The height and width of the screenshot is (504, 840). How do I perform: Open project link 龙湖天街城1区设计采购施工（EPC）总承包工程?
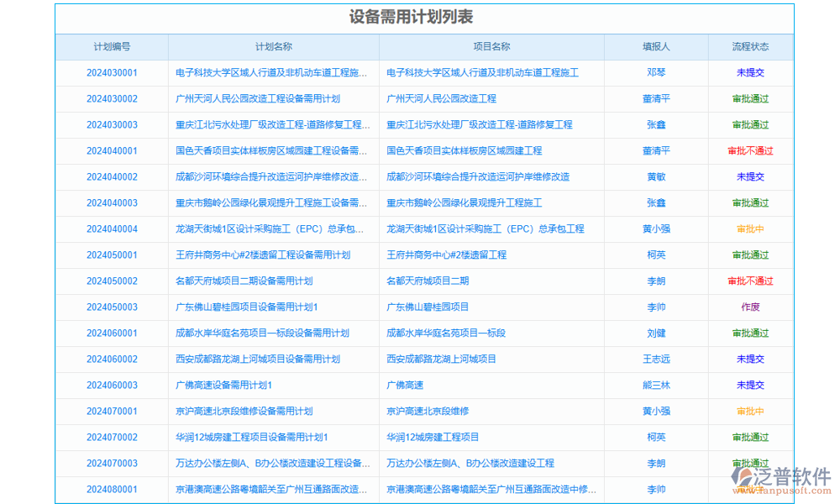[x=490, y=229]
